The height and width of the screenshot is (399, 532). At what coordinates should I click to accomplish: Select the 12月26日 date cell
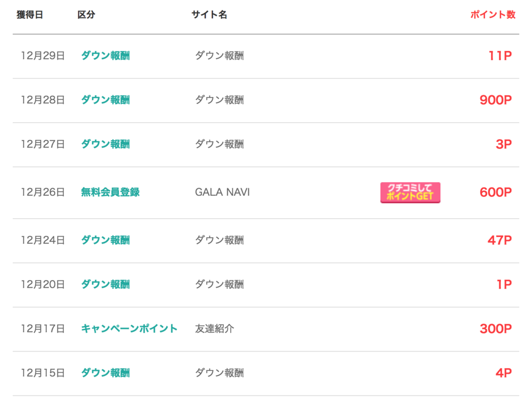click(x=43, y=192)
